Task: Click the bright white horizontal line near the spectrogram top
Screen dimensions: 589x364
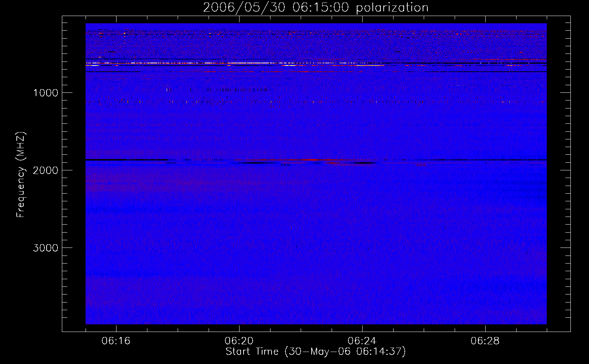Action: coord(182,63)
